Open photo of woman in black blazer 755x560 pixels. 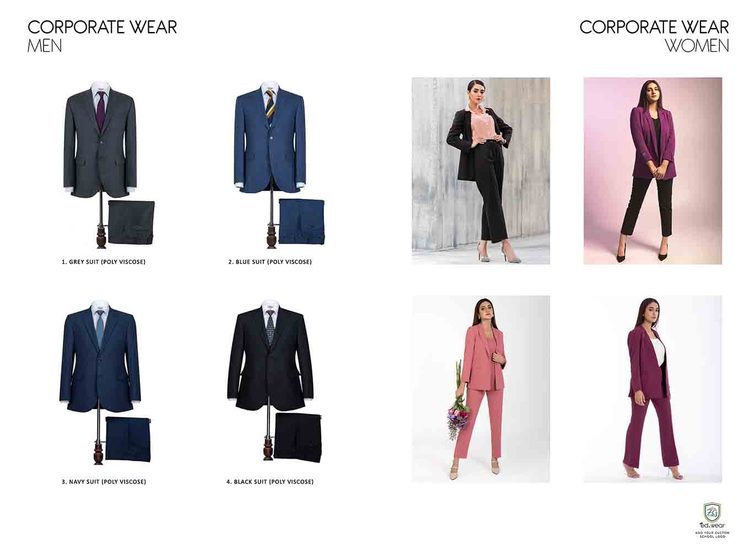(481, 171)
